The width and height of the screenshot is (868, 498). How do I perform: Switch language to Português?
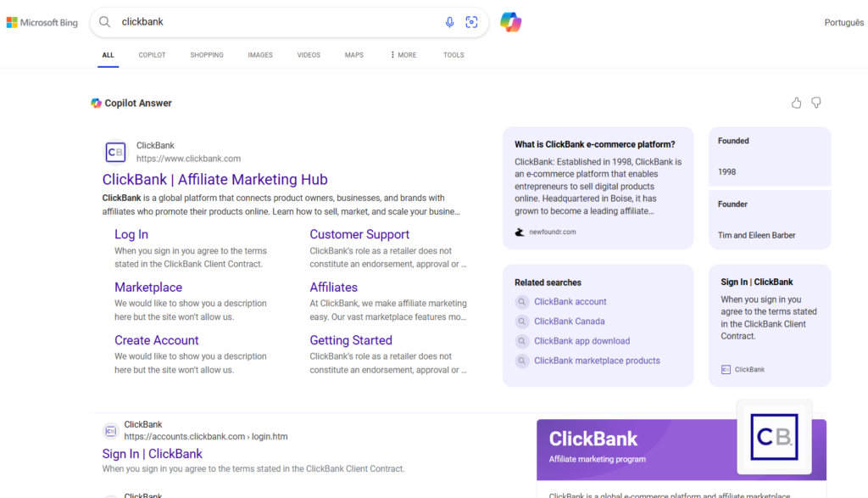click(843, 23)
